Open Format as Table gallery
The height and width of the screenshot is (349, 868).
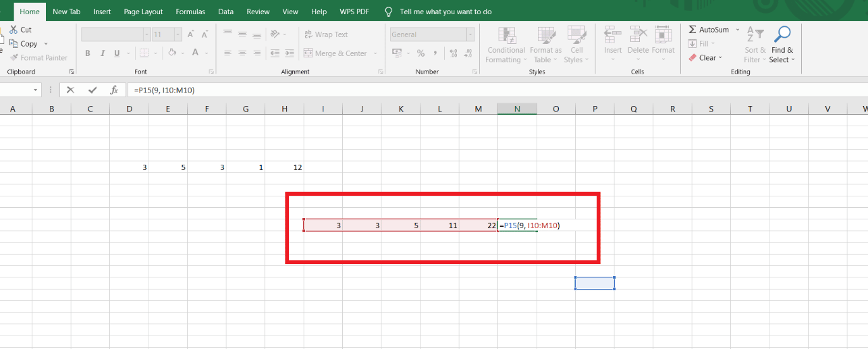coord(545,45)
